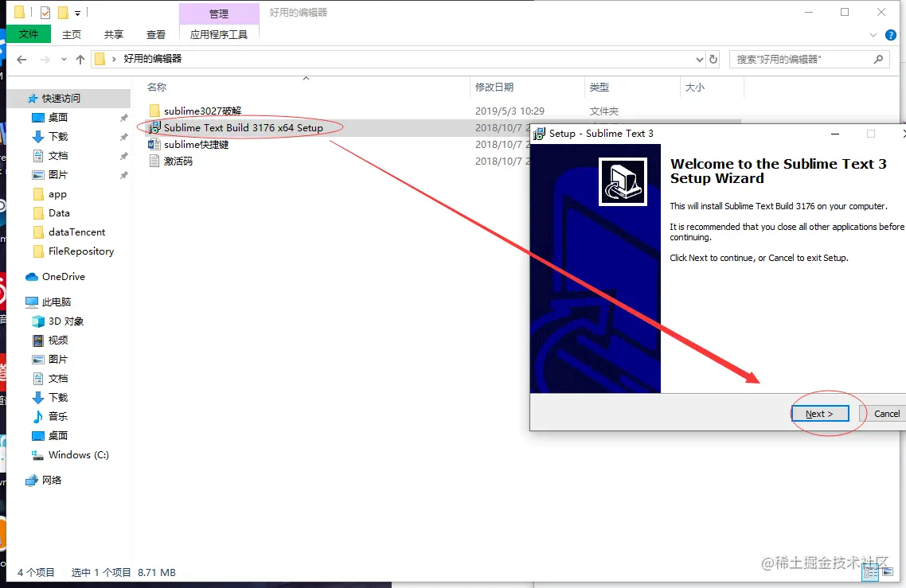Select OneDrive in navigation pane
Viewport: 906px width, 588px height.
tap(64, 277)
